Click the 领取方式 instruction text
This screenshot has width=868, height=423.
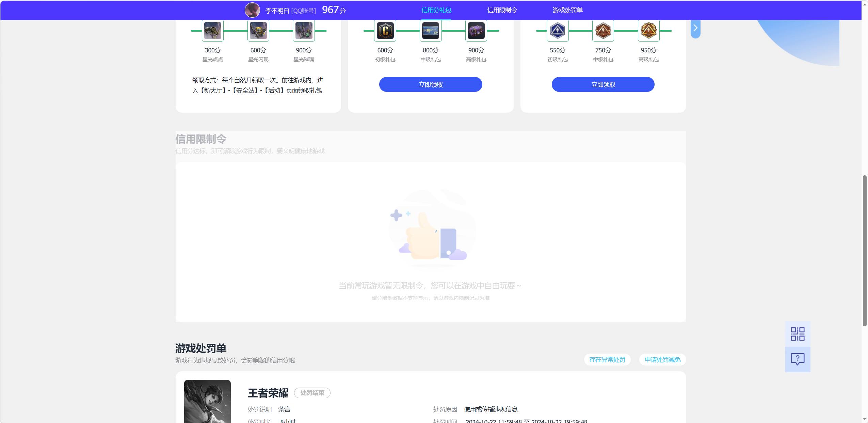coord(258,85)
